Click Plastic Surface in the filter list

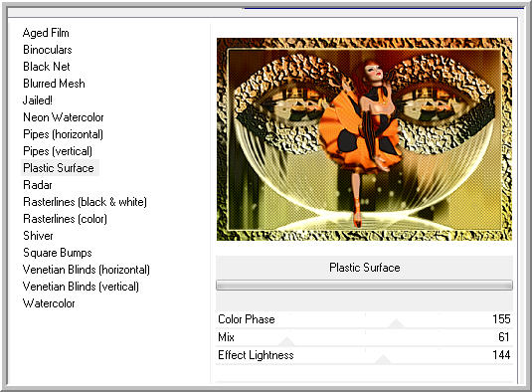point(59,168)
